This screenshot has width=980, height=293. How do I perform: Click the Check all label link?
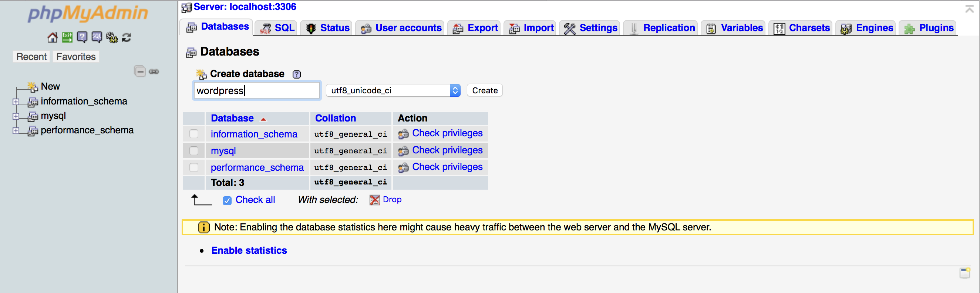pos(255,200)
